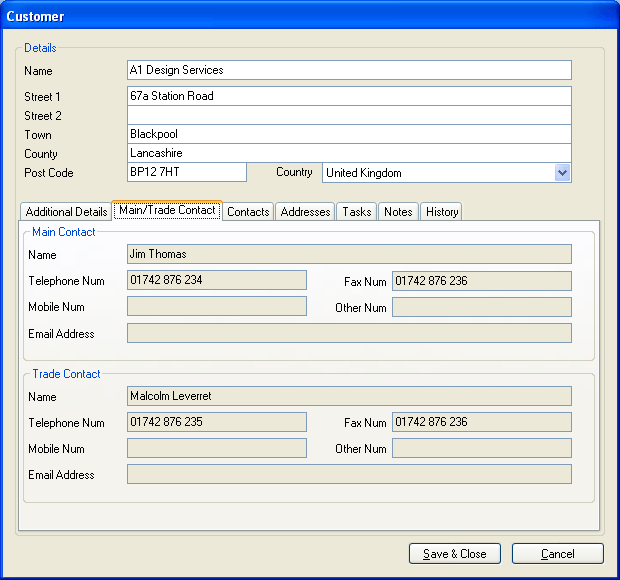Viewport: 620px width, 580px height.
Task: Switch to the Additional Details tab
Action: click(66, 212)
